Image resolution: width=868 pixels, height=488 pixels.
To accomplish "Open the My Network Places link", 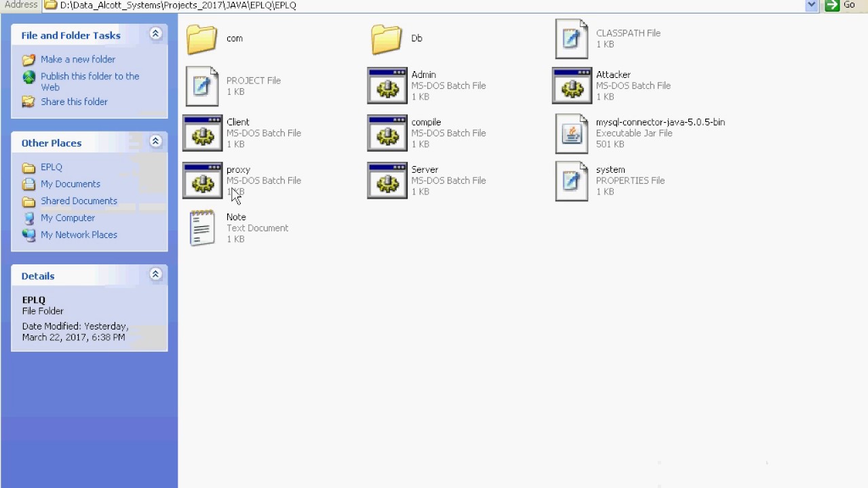I will click(79, 235).
